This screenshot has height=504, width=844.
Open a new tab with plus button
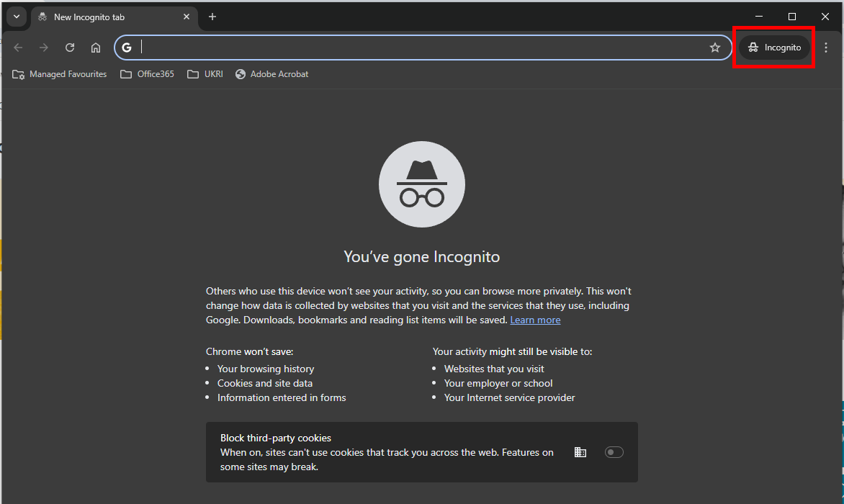(212, 17)
